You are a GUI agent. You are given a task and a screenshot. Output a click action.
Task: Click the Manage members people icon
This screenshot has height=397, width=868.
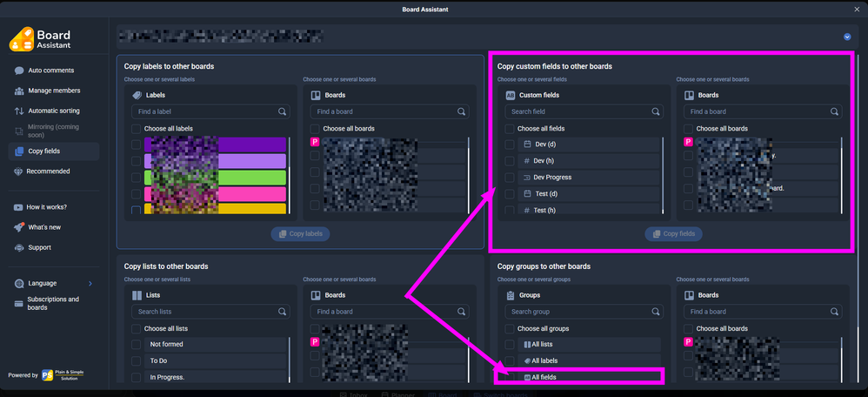point(19,91)
